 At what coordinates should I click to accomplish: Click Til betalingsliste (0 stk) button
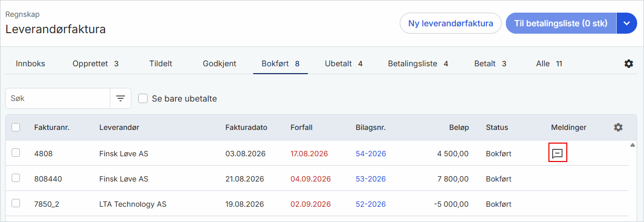click(561, 23)
